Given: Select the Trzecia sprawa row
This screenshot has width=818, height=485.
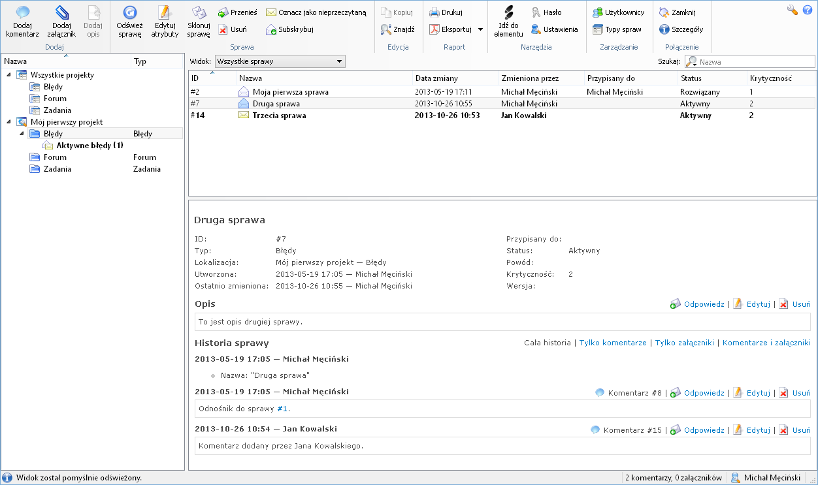Looking at the screenshot, I should click(501, 115).
